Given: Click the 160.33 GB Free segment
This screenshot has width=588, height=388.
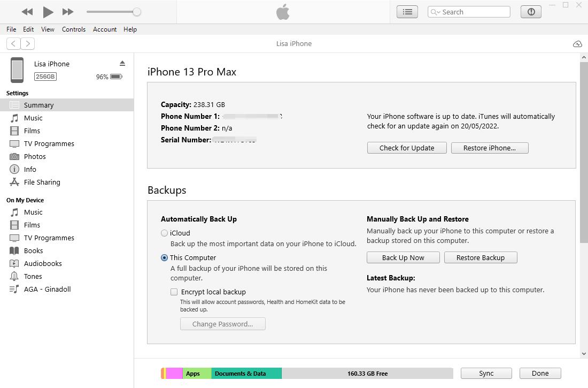Looking at the screenshot, I should point(367,374).
